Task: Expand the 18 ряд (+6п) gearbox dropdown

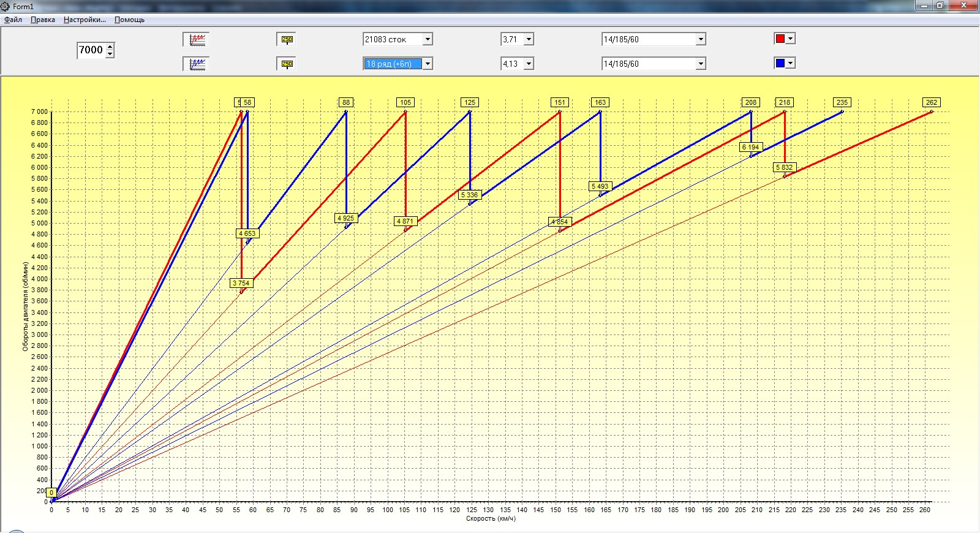Action: 428,64
